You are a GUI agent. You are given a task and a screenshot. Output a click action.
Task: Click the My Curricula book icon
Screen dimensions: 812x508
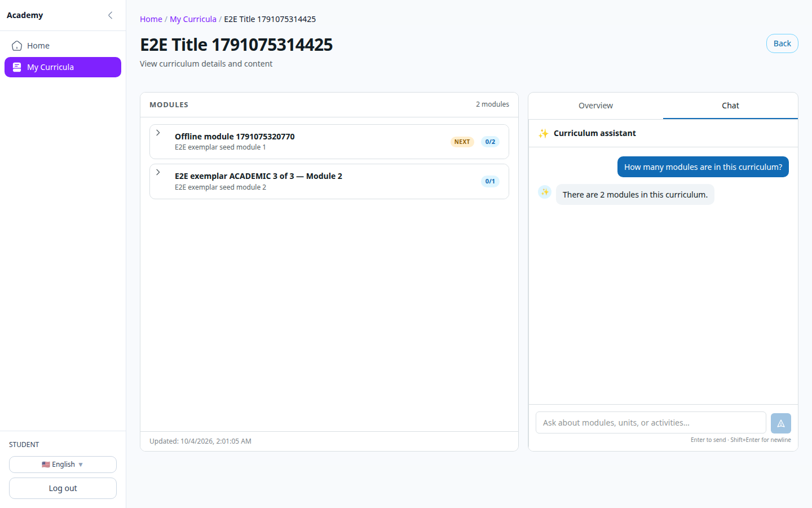(x=17, y=67)
